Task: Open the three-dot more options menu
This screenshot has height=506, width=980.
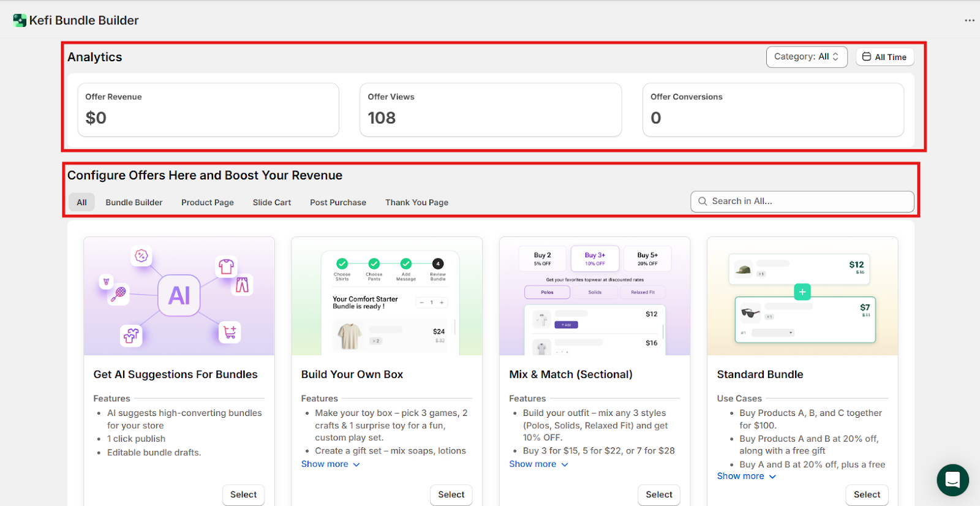Action: (969, 20)
